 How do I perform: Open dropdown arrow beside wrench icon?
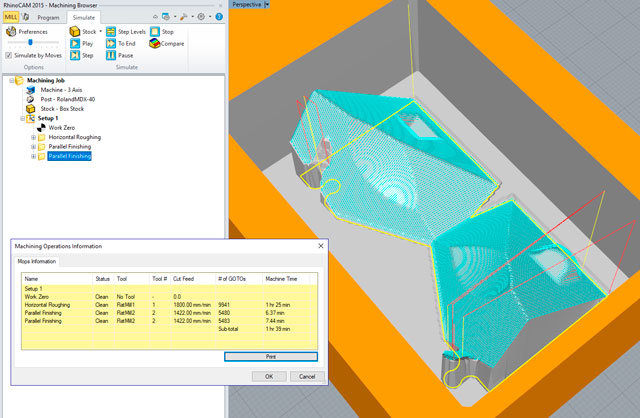pos(193,17)
